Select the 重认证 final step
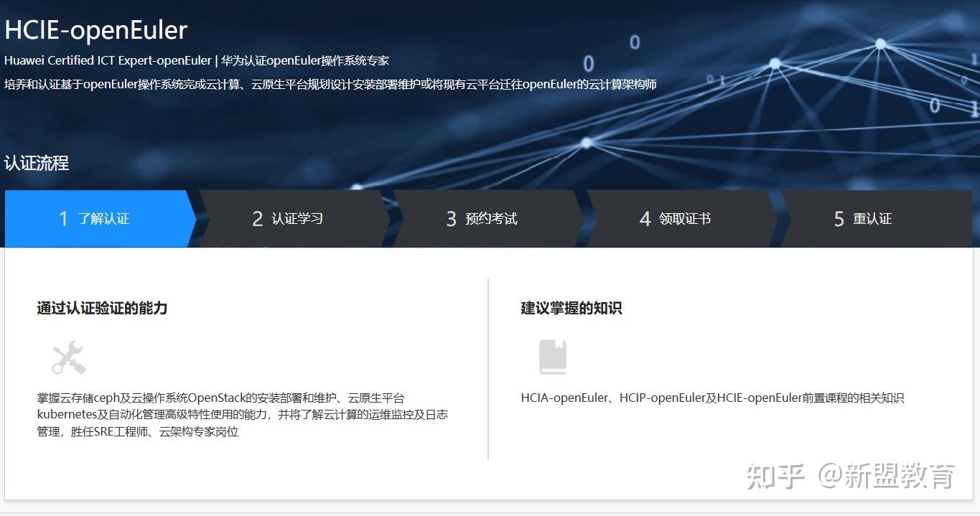This screenshot has height=516, width=980. [872, 219]
